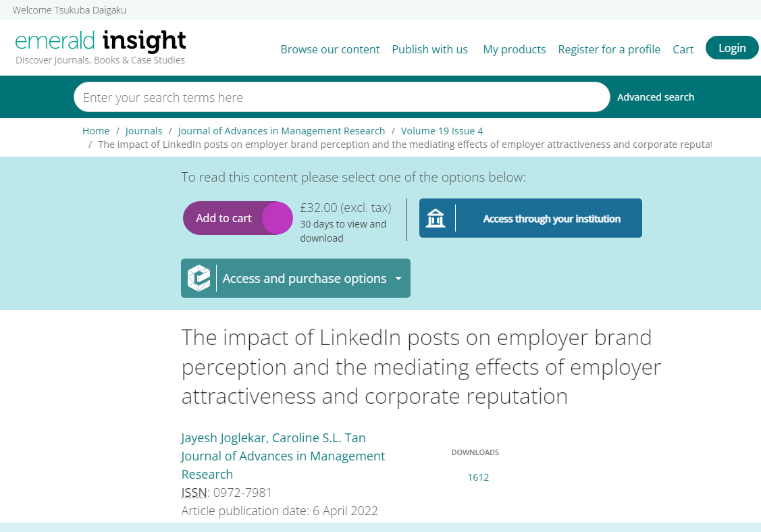Image resolution: width=761 pixels, height=532 pixels.
Task: Open author Jayesh Joglekar's link
Action: pos(224,438)
